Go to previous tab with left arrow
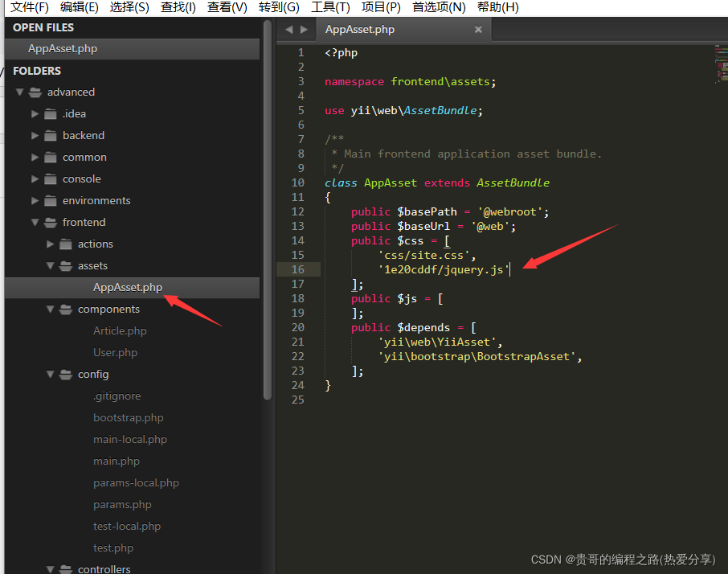This screenshot has height=574, width=728. pyautogui.click(x=288, y=29)
